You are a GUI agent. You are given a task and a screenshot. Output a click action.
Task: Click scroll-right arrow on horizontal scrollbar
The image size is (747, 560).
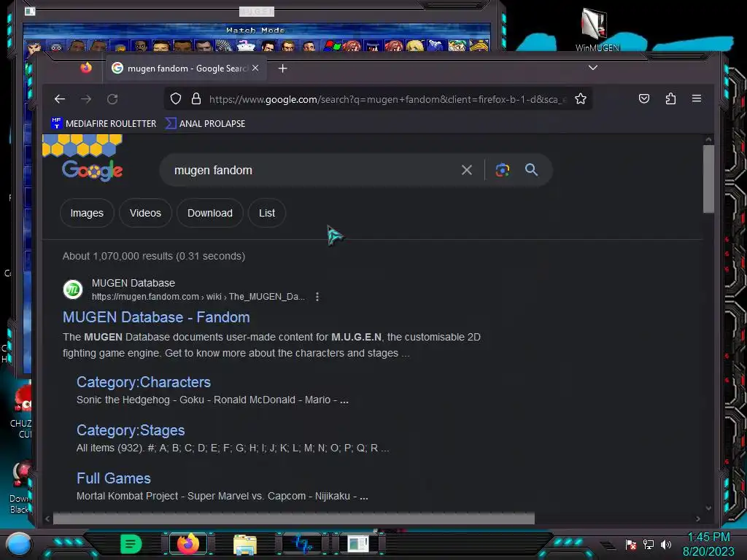(x=698, y=518)
